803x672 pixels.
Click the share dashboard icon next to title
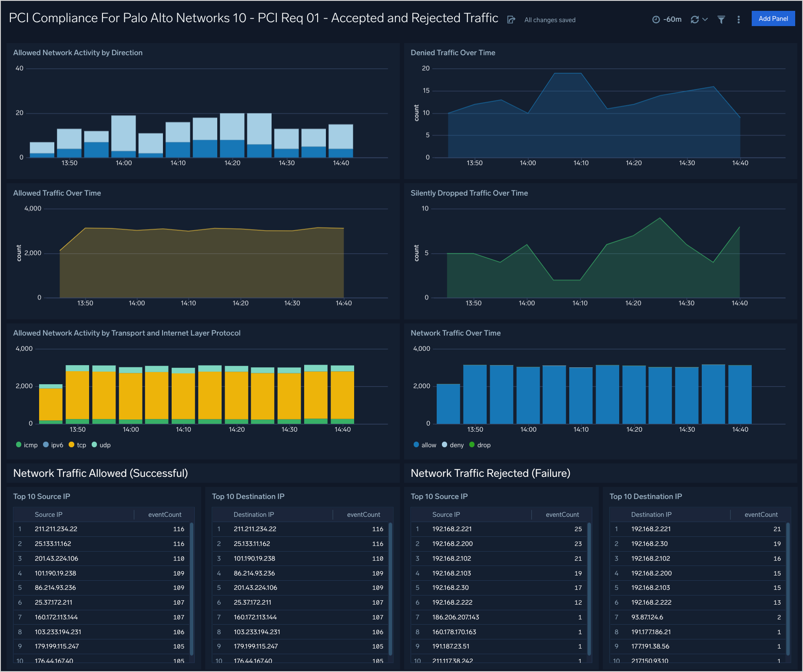tap(511, 20)
